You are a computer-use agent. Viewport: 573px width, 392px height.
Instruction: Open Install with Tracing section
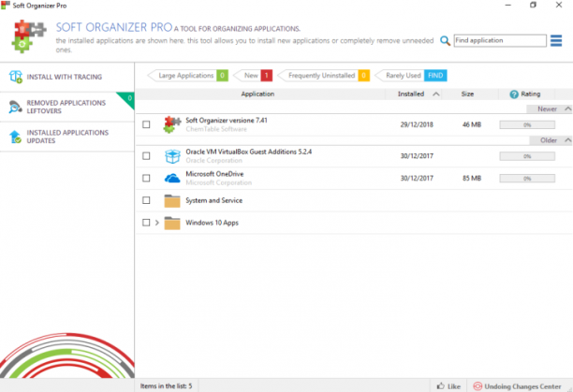67,77
